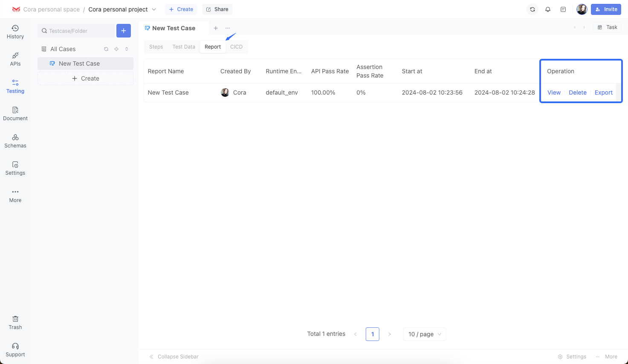Image resolution: width=628 pixels, height=364 pixels.
Task: Click the Report Name column header
Action: [166, 71]
